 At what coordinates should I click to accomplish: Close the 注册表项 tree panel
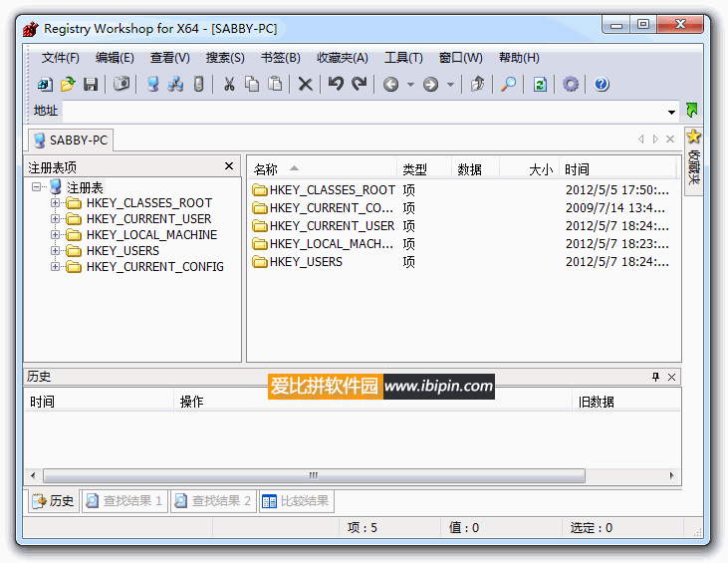[229, 166]
